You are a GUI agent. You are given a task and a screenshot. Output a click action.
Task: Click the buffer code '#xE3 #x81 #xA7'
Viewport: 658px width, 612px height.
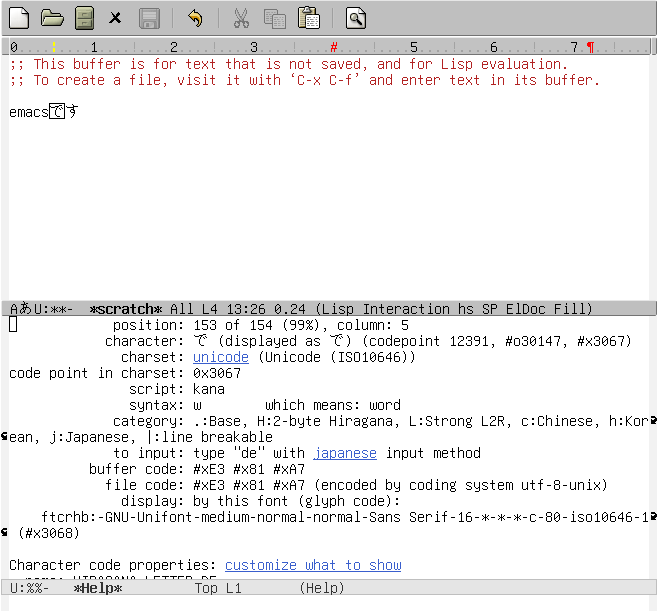pos(249,469)
